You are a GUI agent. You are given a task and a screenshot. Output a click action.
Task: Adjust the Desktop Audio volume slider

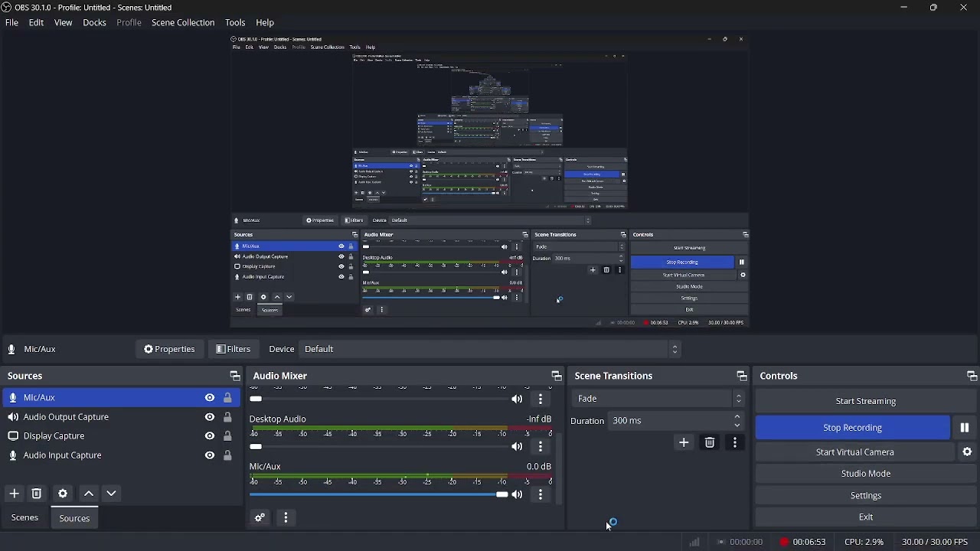(x=379, y=448)
